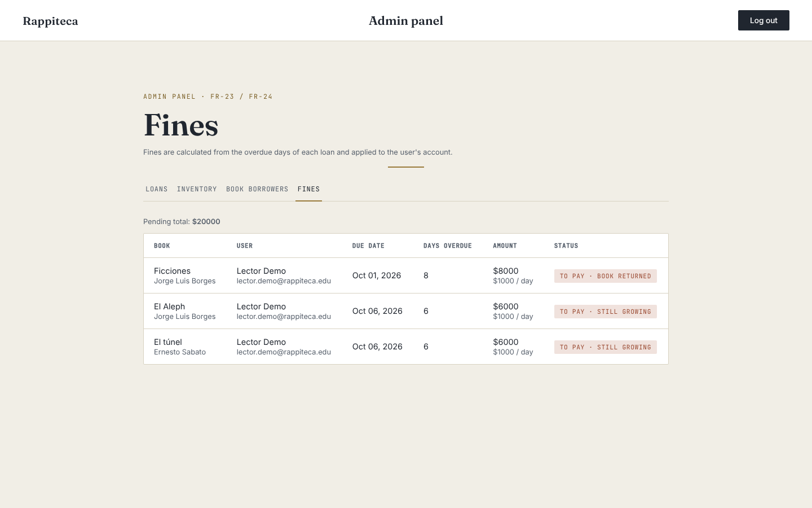Click the Fines page heading
The width and height of the screenshot is (812, 508).
[181, 125]
